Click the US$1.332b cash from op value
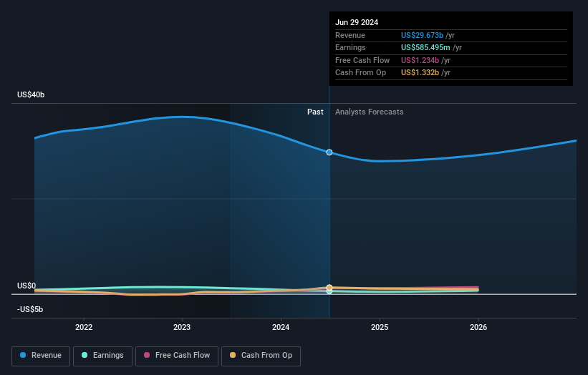The width and height of the screenshot is (588, 375). [420, 73]
